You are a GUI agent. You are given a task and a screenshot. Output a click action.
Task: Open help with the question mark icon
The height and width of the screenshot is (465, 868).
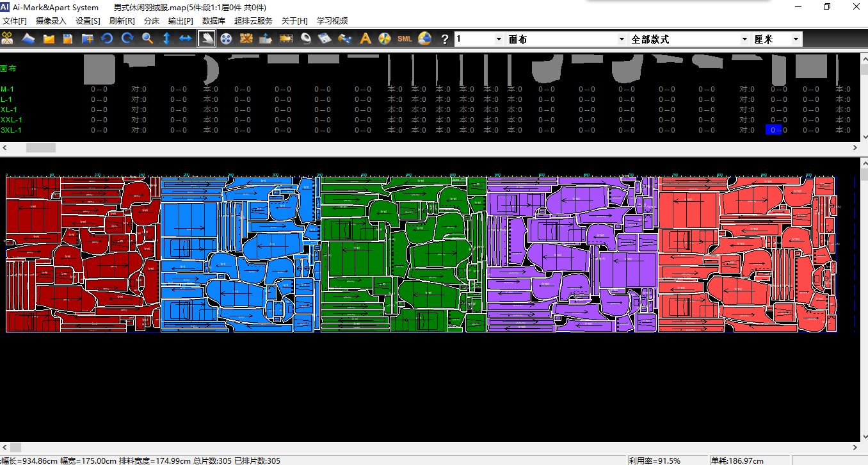[445, 39]
